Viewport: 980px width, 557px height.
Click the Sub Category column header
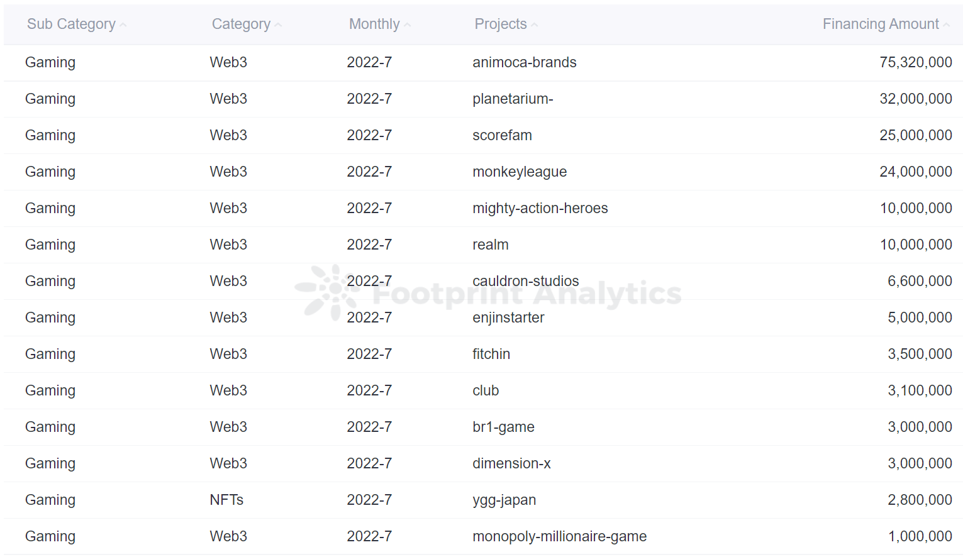click(71, 24)
